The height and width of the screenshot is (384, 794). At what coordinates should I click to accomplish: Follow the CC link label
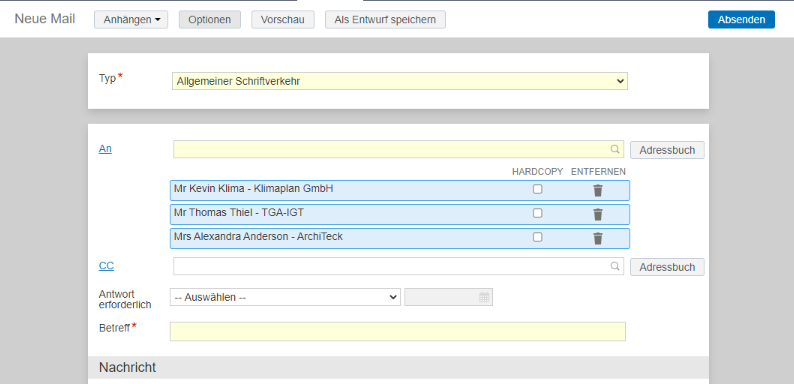(x=106, y=265)
